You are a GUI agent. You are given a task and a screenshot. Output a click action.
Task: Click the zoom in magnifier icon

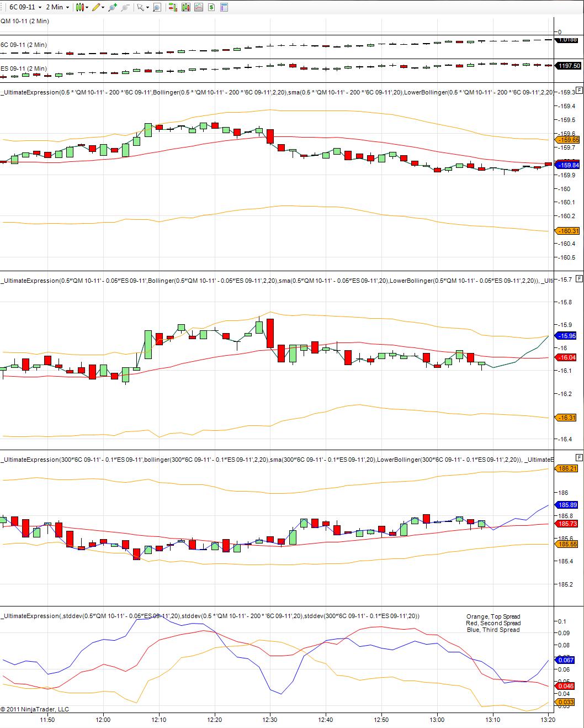click(113, 7)
